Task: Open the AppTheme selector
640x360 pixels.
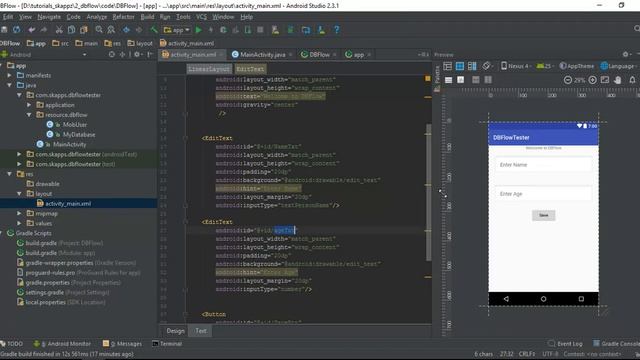Action: tap(577, 66)
